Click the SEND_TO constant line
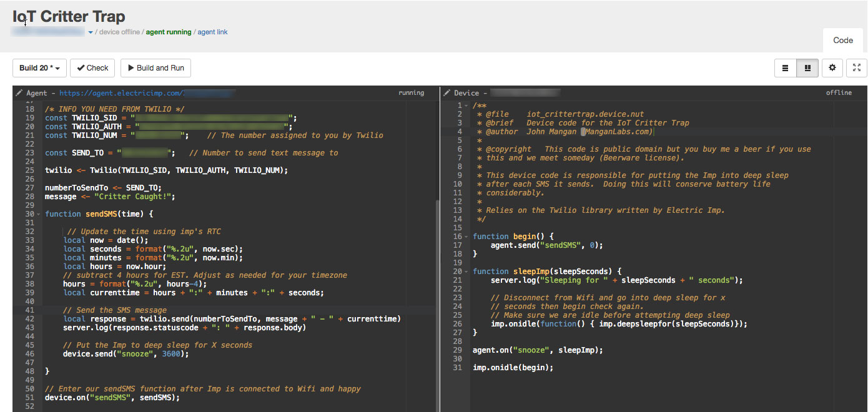 point(192,153)
